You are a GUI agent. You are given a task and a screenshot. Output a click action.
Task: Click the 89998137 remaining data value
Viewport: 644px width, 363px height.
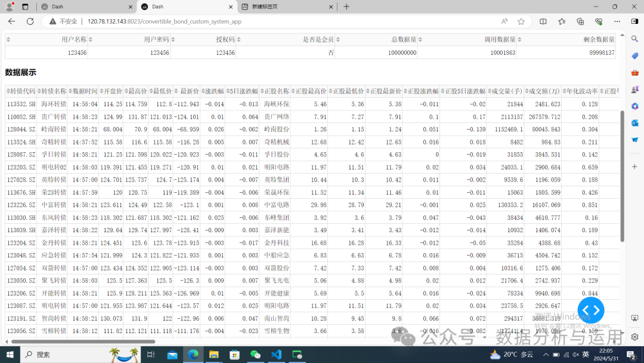click(602, 53)
